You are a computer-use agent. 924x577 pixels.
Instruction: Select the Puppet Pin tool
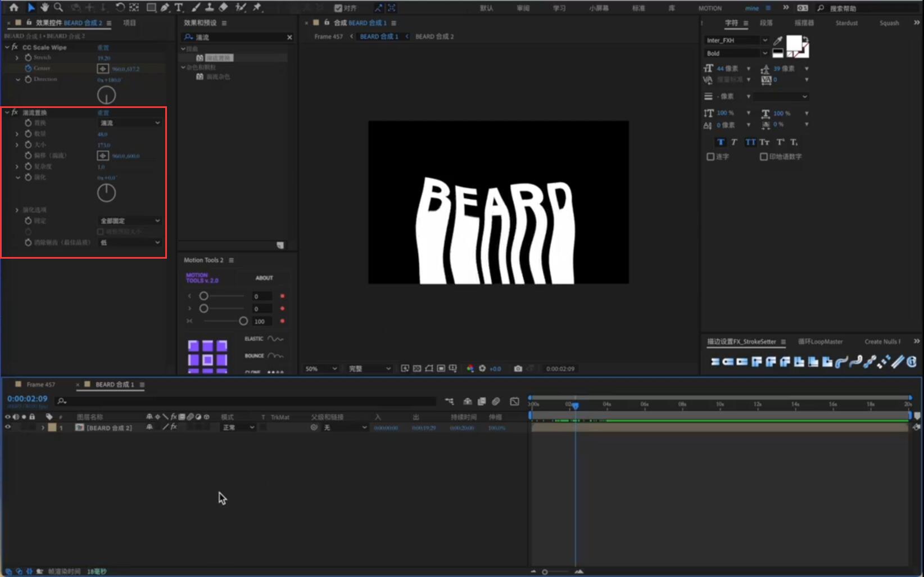coord(257,8)
